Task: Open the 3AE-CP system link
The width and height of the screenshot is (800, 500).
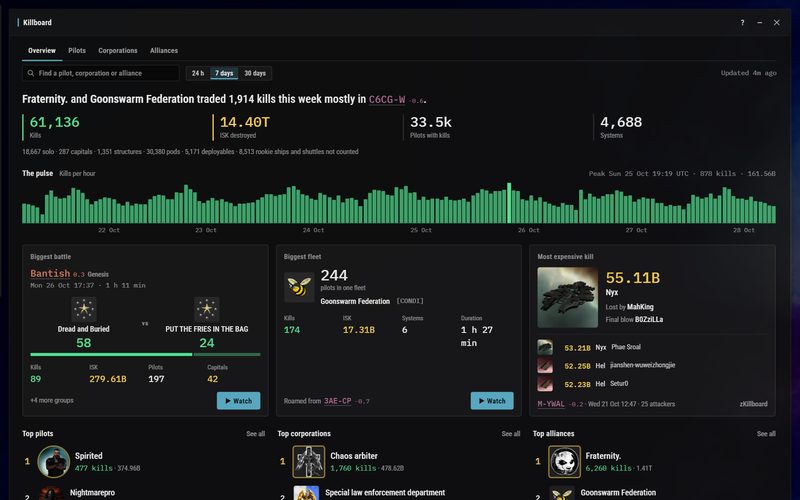Action: click(338, 401)
